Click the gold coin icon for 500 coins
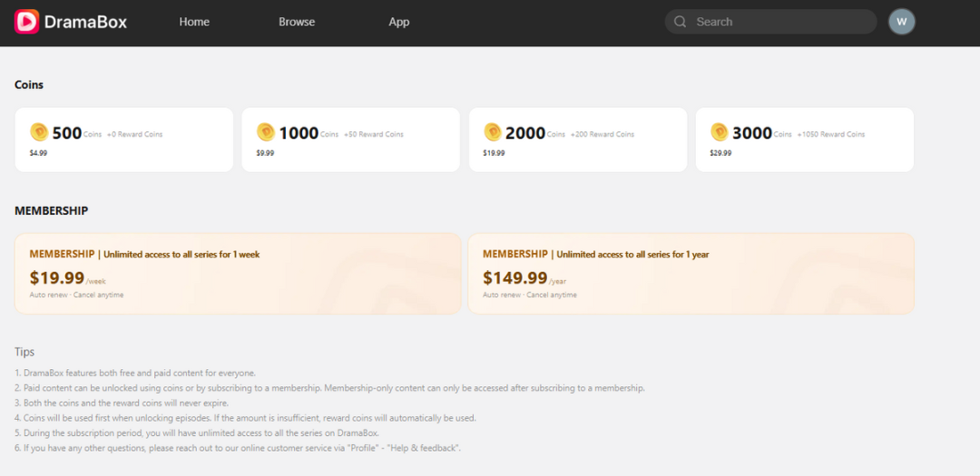 tap(39, 132)
